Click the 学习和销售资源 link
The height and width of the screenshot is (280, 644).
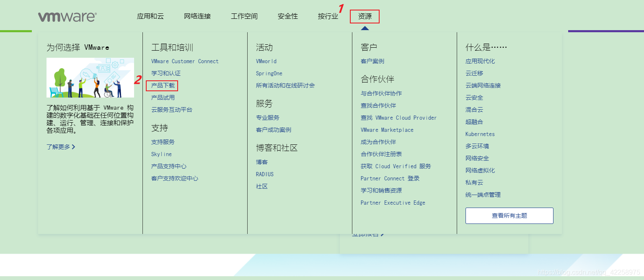click(x=381, y=190)
